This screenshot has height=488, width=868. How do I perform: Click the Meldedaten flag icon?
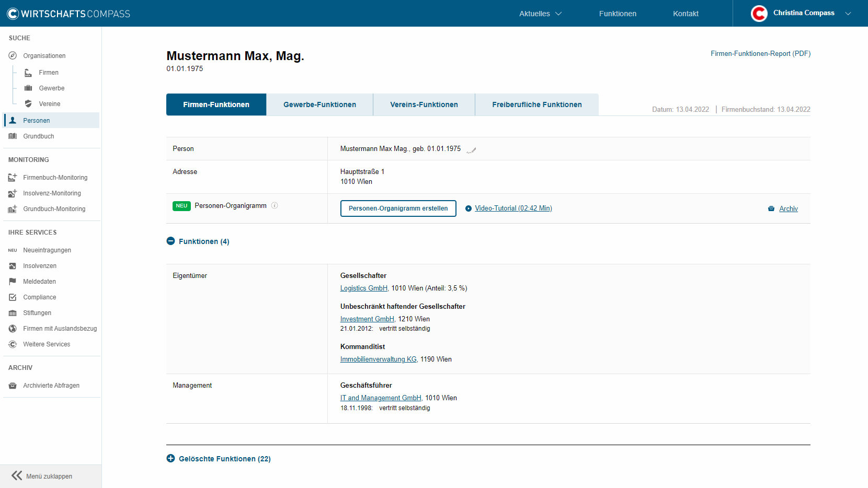(13, 282)
